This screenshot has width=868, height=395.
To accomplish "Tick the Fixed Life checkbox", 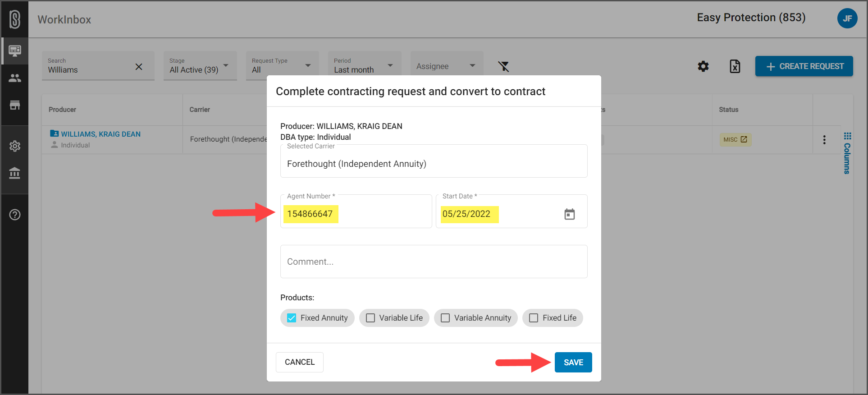I will 534,318.
